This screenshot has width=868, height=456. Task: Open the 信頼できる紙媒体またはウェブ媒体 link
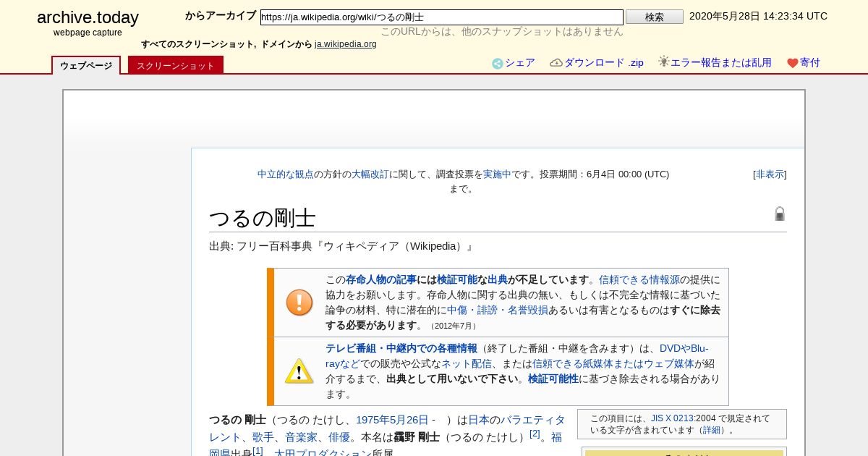[x=613, y=363]
